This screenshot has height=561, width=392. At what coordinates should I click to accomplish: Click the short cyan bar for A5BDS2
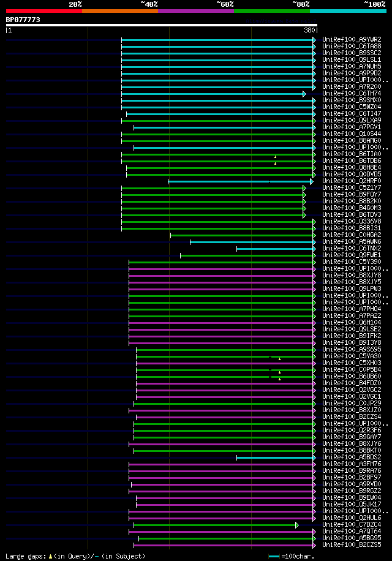tap(276, 458)
